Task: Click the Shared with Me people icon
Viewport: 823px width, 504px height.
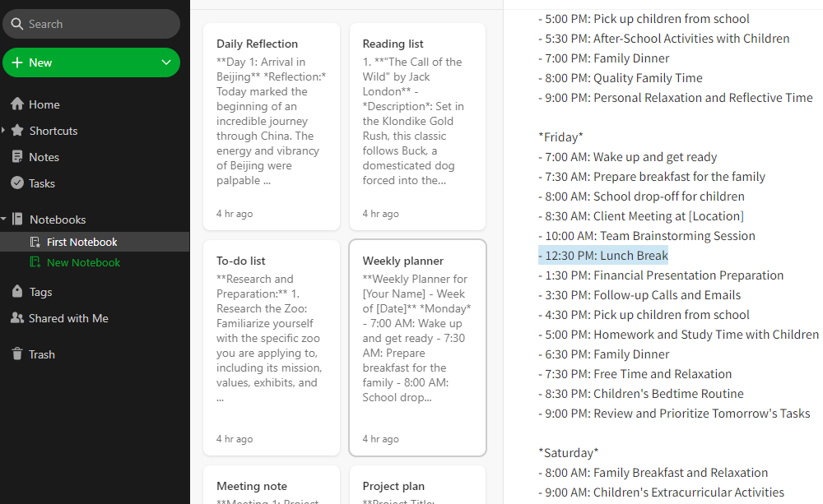Action: click(x=18, y=317)
